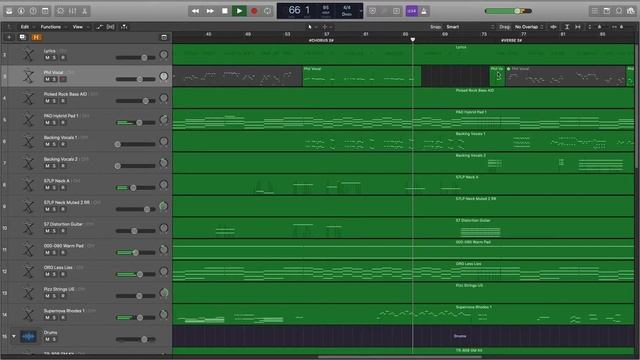
Task: Click the Catch Playhead button
Action: (x=124, y=27)
